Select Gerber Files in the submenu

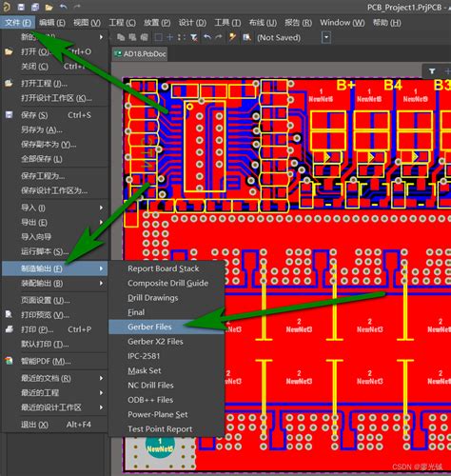[167, 327]
